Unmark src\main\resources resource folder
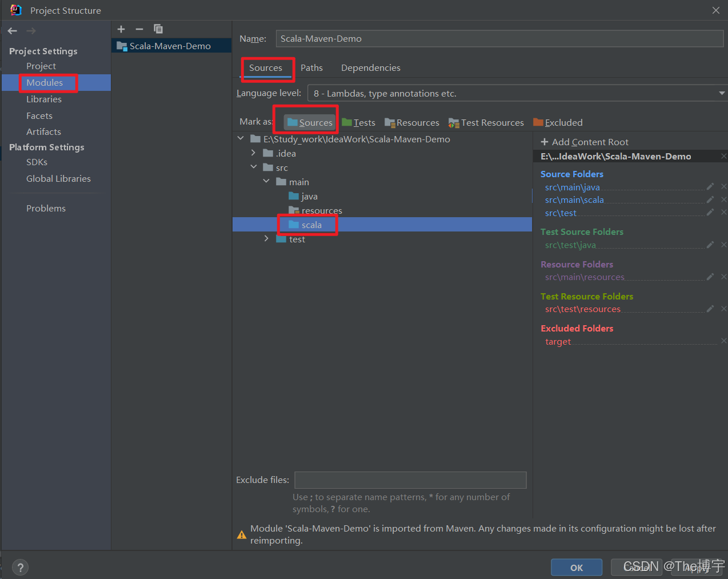The width and height of the screenshot is (728, 579). [x=723, y=277]
